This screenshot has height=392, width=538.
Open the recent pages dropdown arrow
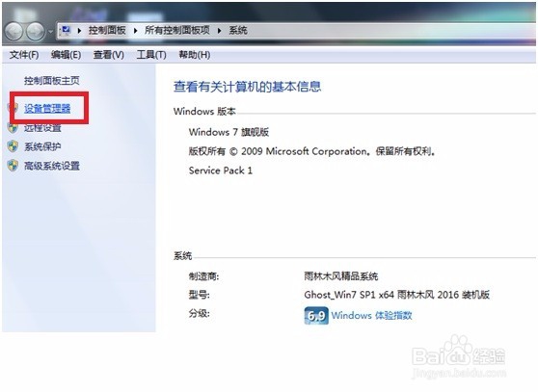pyautogui.click(x=50, y=32)
